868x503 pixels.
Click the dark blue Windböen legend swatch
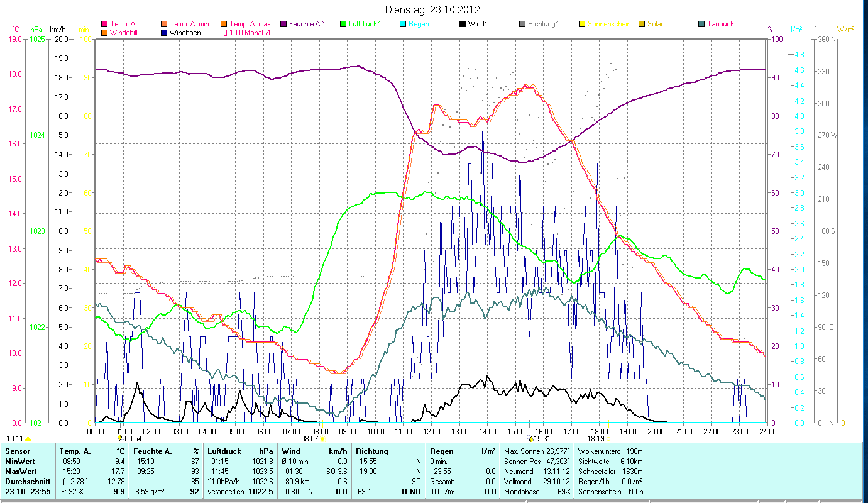point(165,32)
